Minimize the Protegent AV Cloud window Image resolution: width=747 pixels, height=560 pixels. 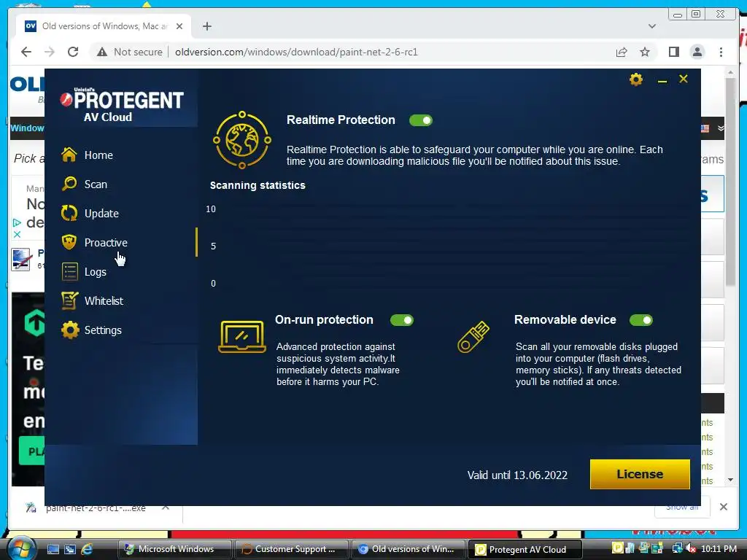pos(662,81)
